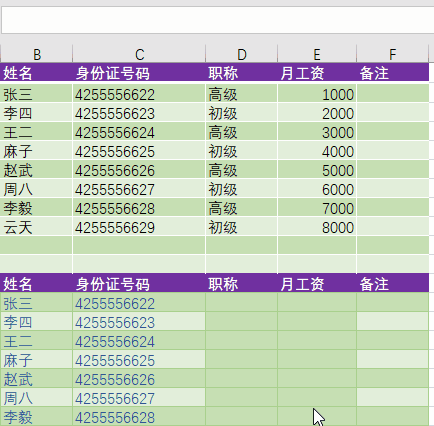This screenshot has height=426, width=434.
Task: Select column E header
Action: (317, 54)
